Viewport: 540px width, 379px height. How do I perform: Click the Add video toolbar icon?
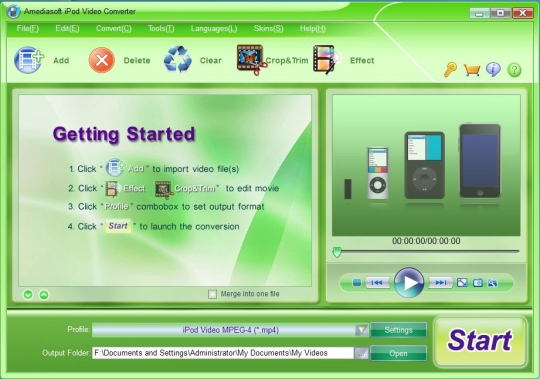pyautogui.click(x=29, y=60)
